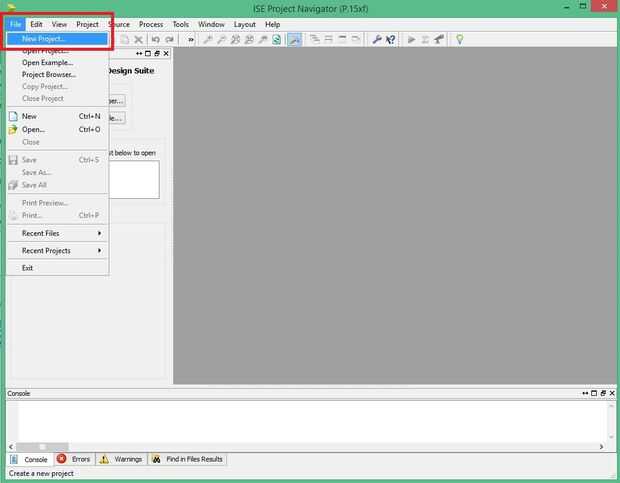
Task: Click the light bulb tips icon
Action: pos(459,40)
